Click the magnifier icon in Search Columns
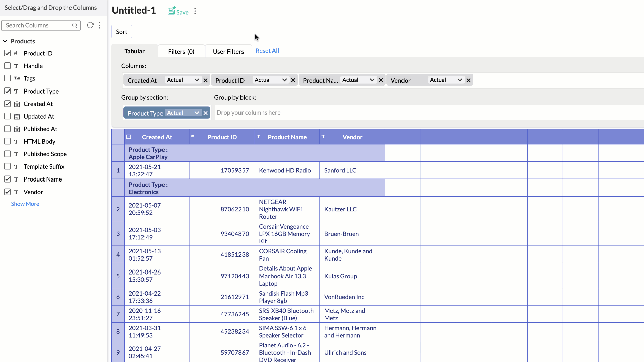The width and height of the screenshot is (644, 362). pyautogui.click(x=75, y=25)
